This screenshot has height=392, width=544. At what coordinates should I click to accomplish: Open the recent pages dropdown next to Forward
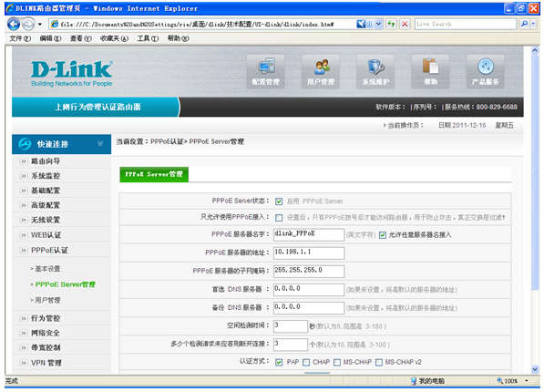click(x=40, y=25)
